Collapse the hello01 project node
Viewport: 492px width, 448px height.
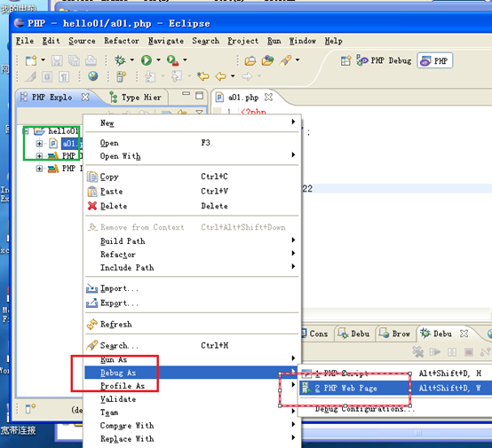(27, 131)
